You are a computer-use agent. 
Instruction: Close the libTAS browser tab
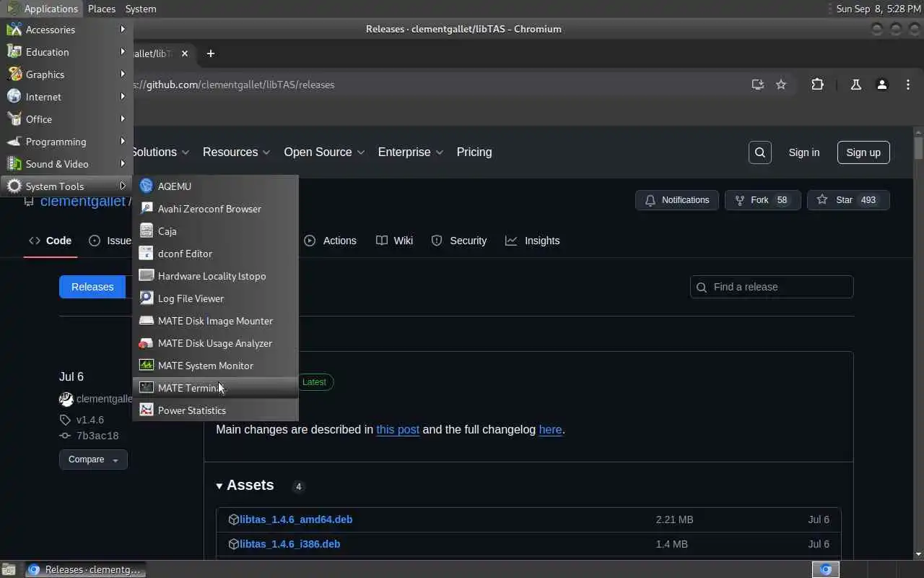click(185, 53)
